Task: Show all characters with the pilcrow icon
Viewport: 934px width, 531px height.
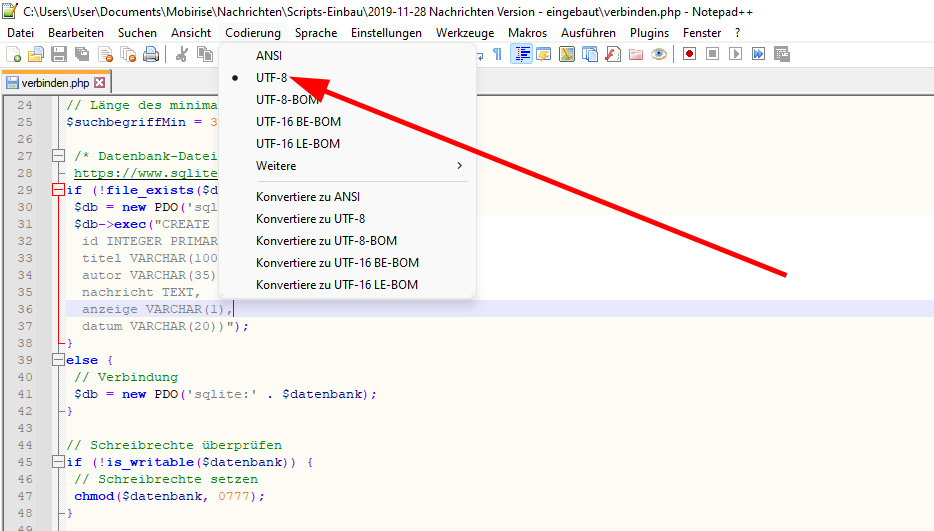Action: click(x=497, y=54)
